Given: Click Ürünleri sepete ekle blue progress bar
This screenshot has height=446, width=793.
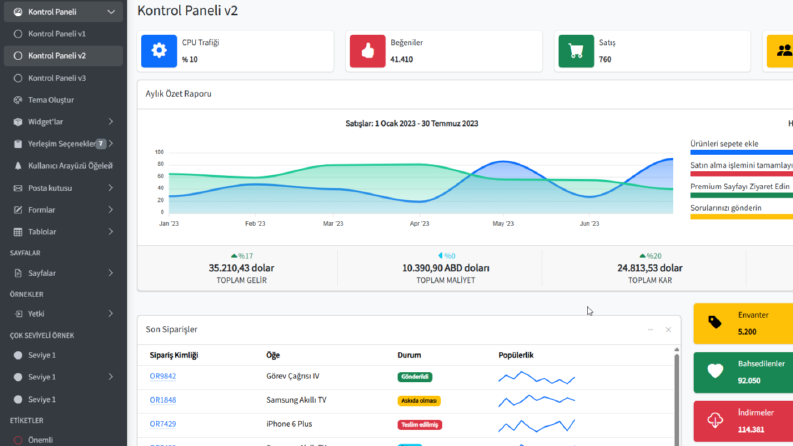Looking at the screenshot, I should point(741,152).
